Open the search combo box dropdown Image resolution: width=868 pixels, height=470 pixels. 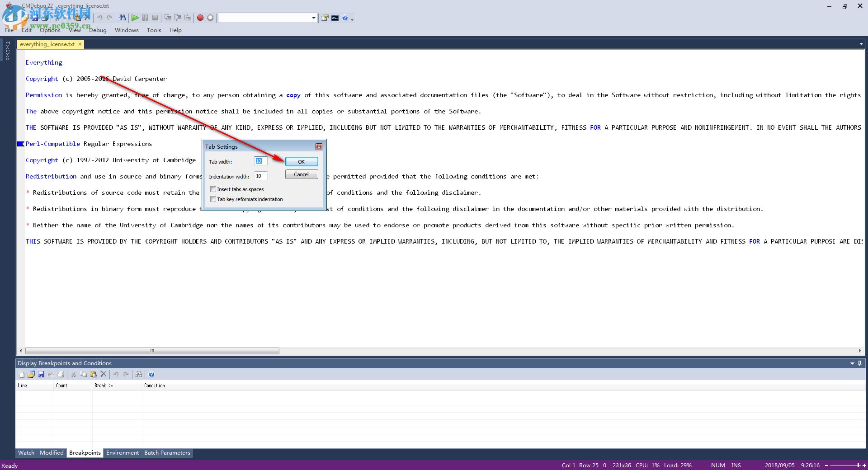[313, 18]
